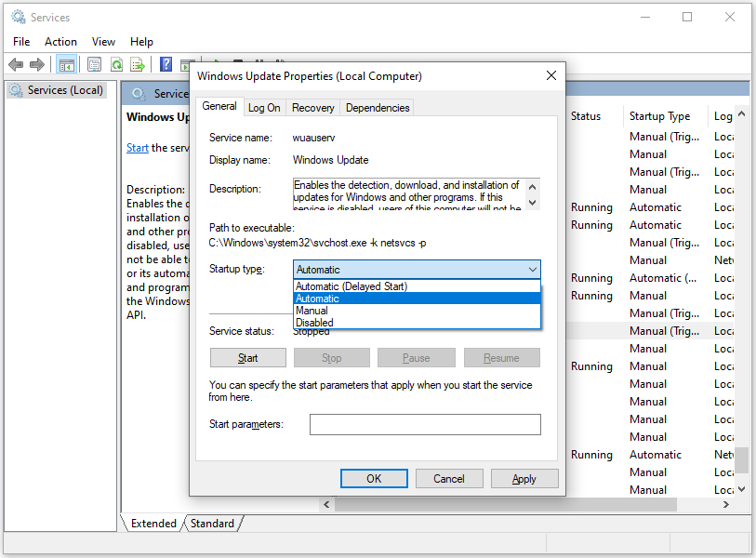The image size is (756, 558).
Task: Select Services (Local) in the tree
Action: pos(65,90)
